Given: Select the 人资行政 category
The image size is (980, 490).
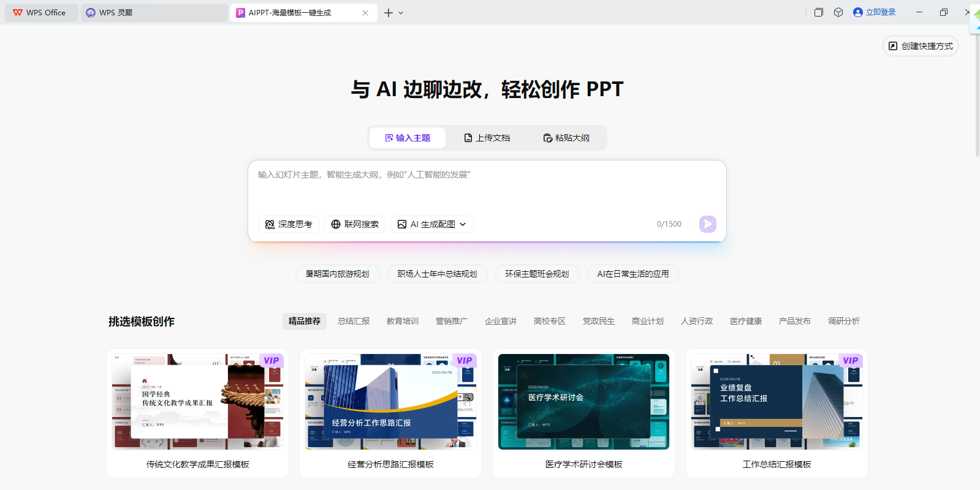Looking at the screenshot, I should click(x=697, y=321).
